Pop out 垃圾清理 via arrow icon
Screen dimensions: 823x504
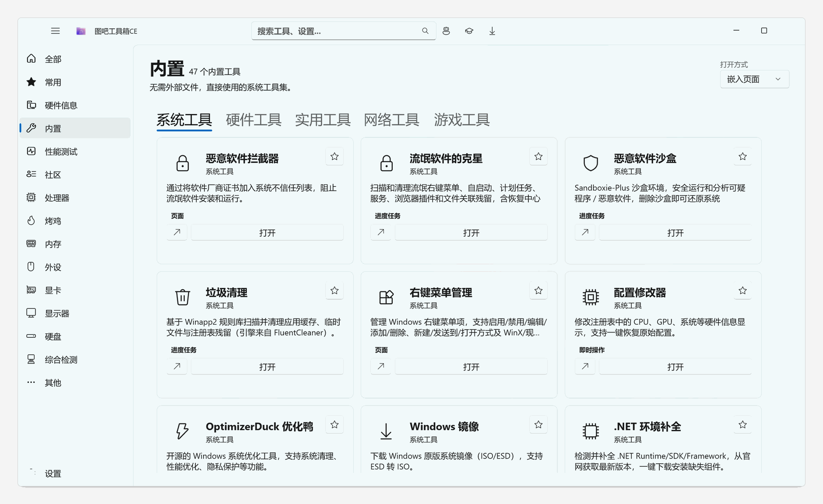177,366
